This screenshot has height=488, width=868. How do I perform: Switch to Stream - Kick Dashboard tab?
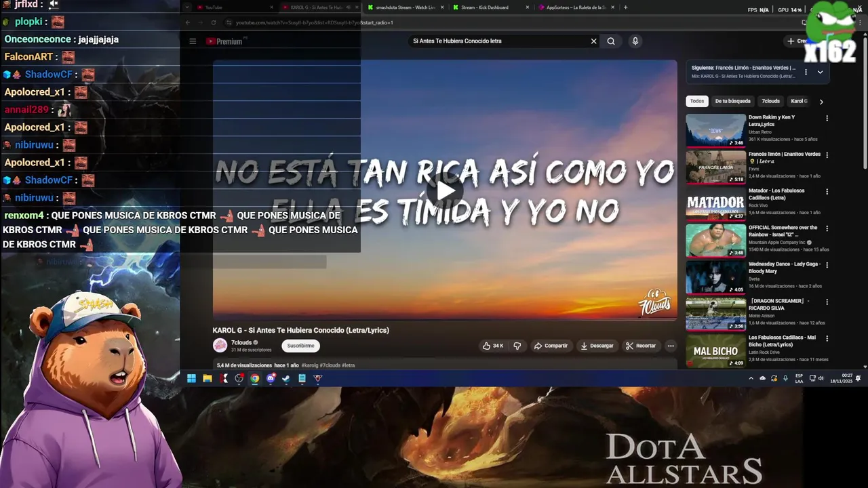(490, 7)
